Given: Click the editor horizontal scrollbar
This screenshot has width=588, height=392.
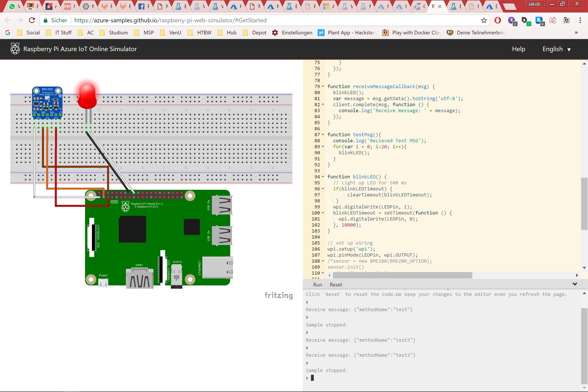Looking at the screenshot, I should (x=403, y=275).
